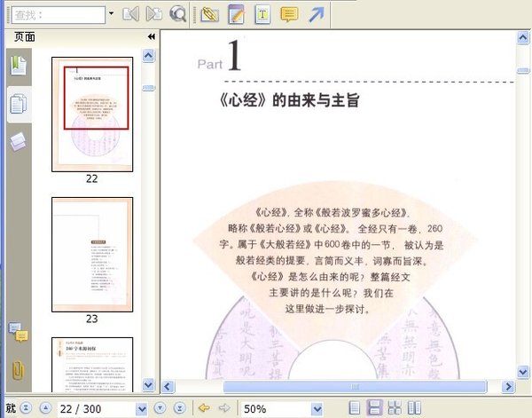Image resolution: width=532 pixels, height=418 pixels.
Task: Click the 50% zoom field
Action: click(276, 409)
